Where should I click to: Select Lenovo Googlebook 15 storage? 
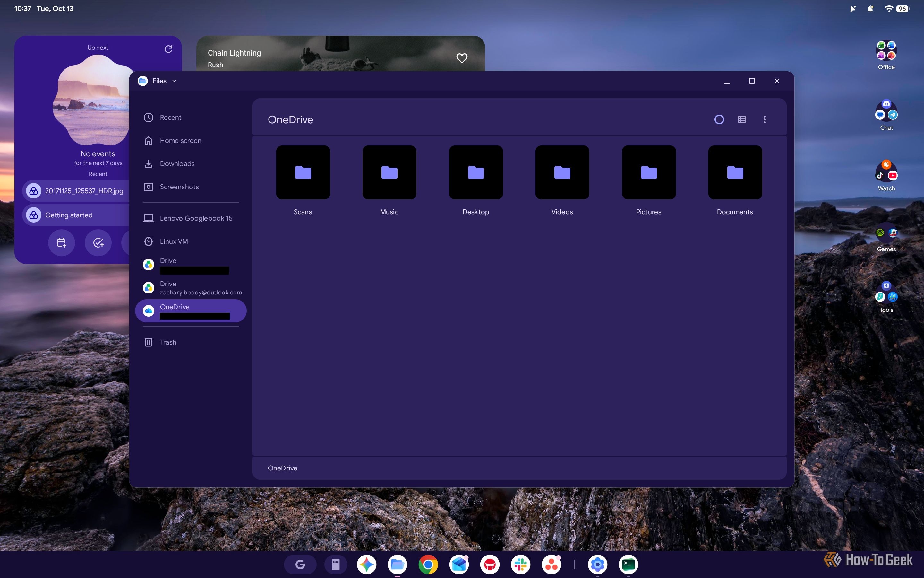pos(191,218)
